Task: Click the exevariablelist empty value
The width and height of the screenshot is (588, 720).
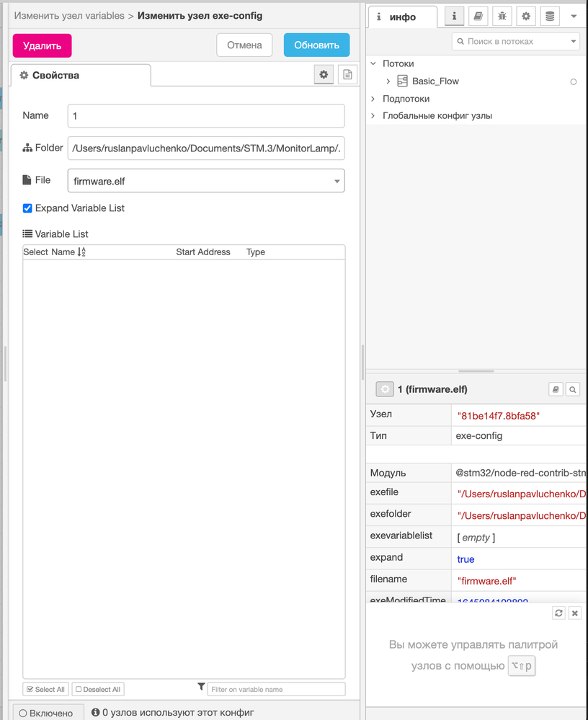Action: (x=476, y=537)
